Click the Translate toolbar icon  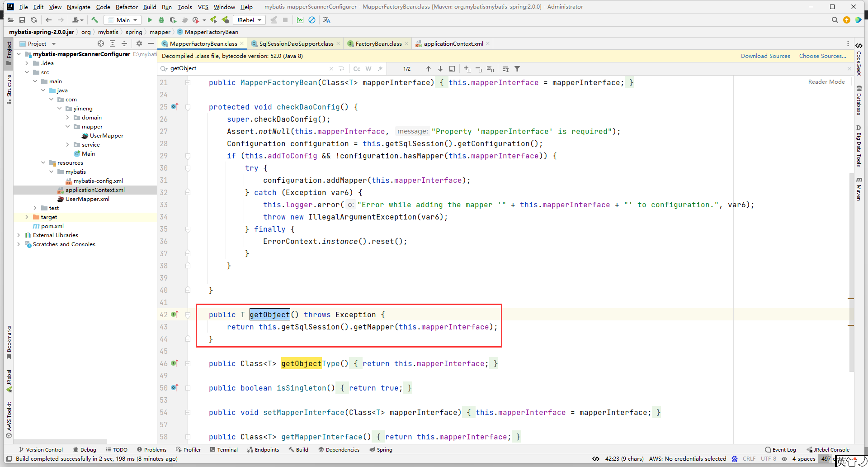click(327, 20)
